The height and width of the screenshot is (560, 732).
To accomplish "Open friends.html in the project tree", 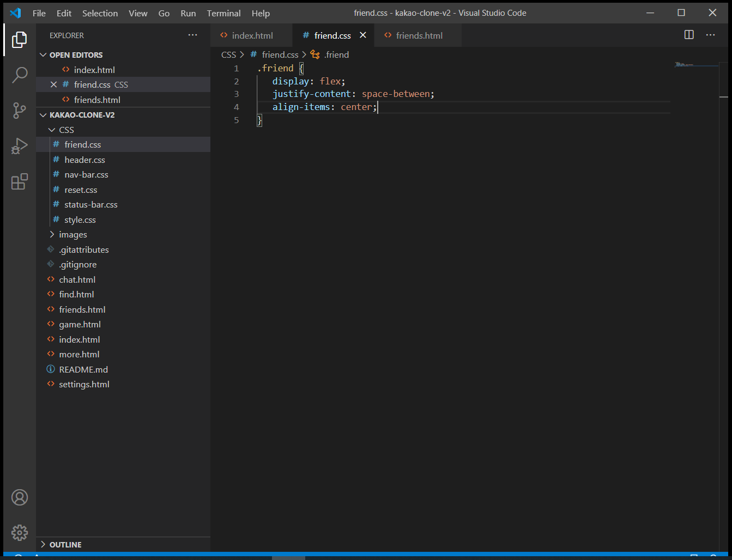I will [123, 309].
